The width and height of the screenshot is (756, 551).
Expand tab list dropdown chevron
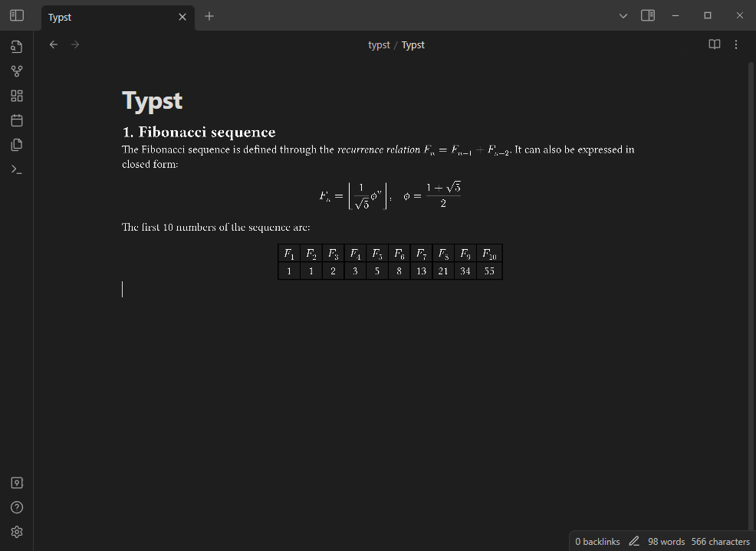coord(623,16)
